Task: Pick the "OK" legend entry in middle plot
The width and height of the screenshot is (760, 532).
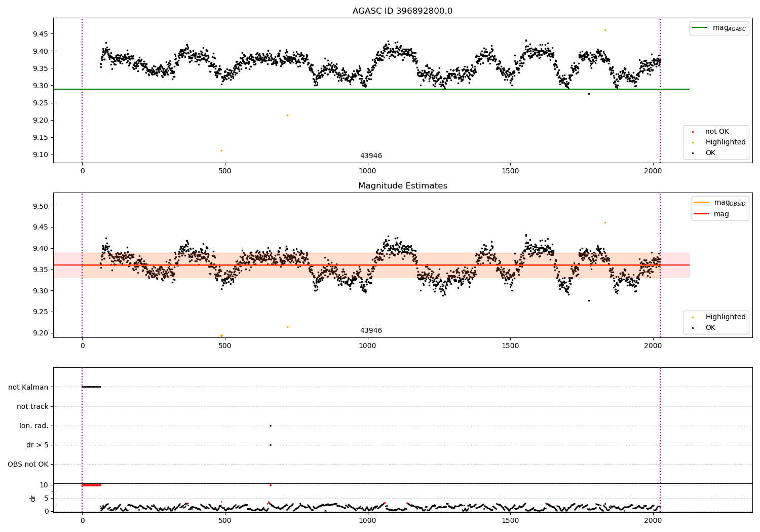Action: (704, 328)
